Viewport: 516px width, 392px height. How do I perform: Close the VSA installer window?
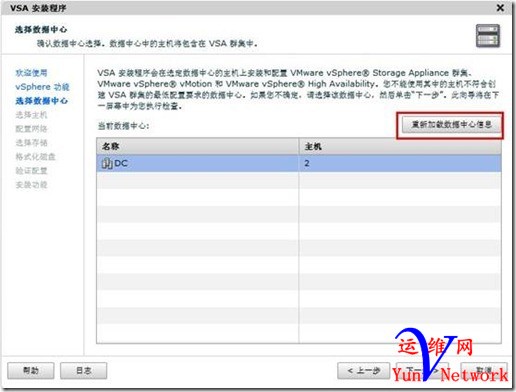(500, 8)
